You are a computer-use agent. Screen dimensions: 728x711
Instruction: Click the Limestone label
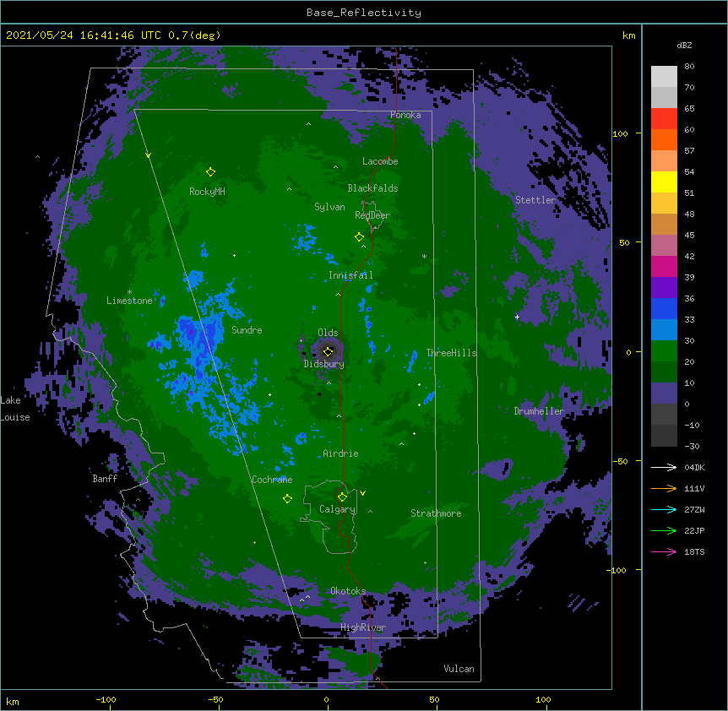pyautogui.click(x=129, y=301)
